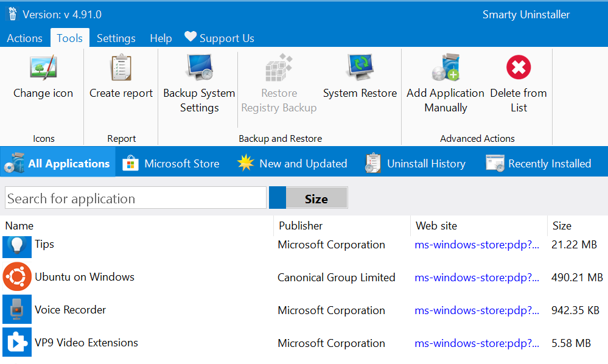This screenshot has height=364, width=608.
Task: View the Uninstall History tab
Action: [x=415, y=163]
